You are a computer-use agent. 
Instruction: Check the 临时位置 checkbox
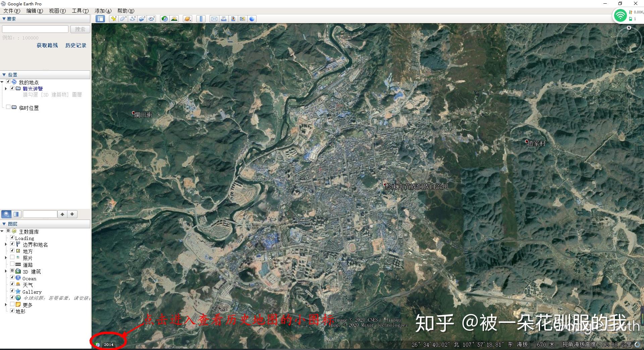[8, 107]
